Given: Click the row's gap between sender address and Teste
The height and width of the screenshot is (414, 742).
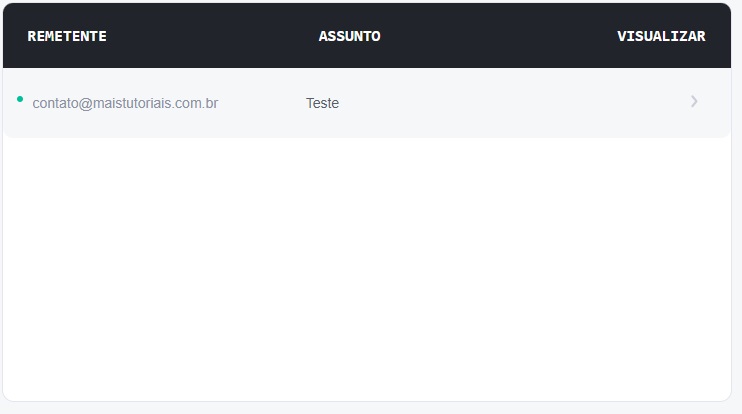Looking at the screenshot, I should pyautogui.click(x=262, y=103).
